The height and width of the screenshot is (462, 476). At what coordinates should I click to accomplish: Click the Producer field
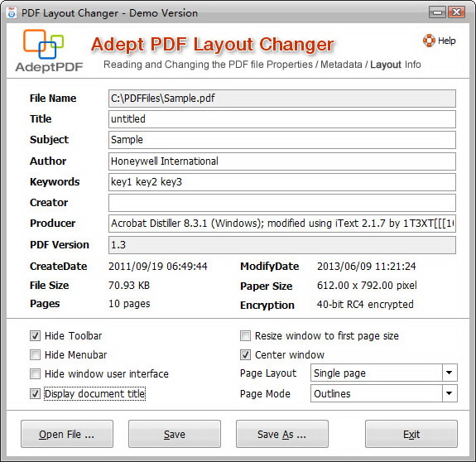coord(282,224)
